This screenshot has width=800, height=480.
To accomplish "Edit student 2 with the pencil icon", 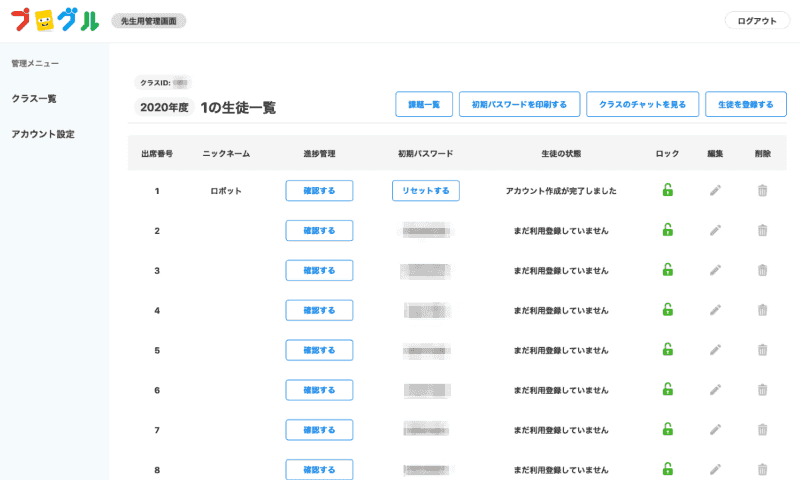I will pos(715,231).
